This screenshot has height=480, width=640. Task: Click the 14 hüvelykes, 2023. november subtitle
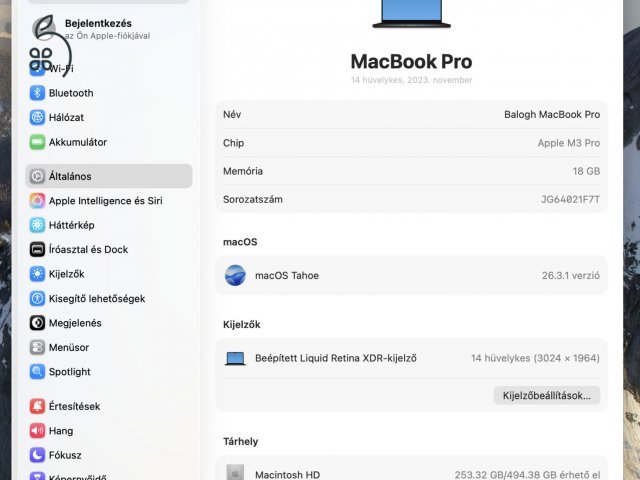pos(411,80)
